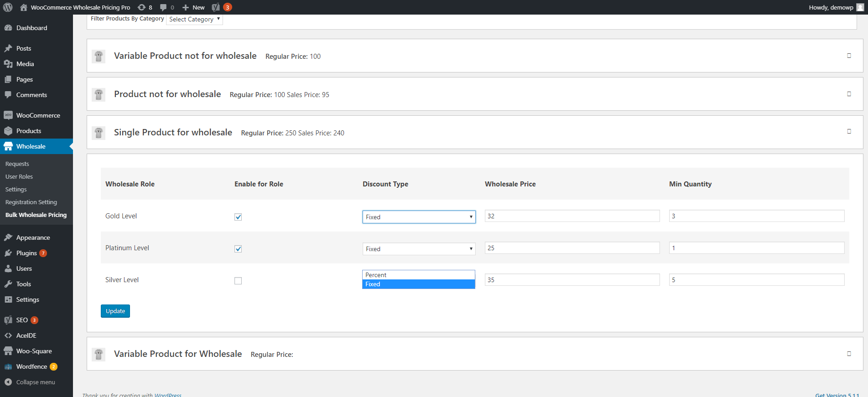Screen dimensions: 868x397
Task: Choose Percent in Silver Level dropdown list
Action: coord(418,275)
